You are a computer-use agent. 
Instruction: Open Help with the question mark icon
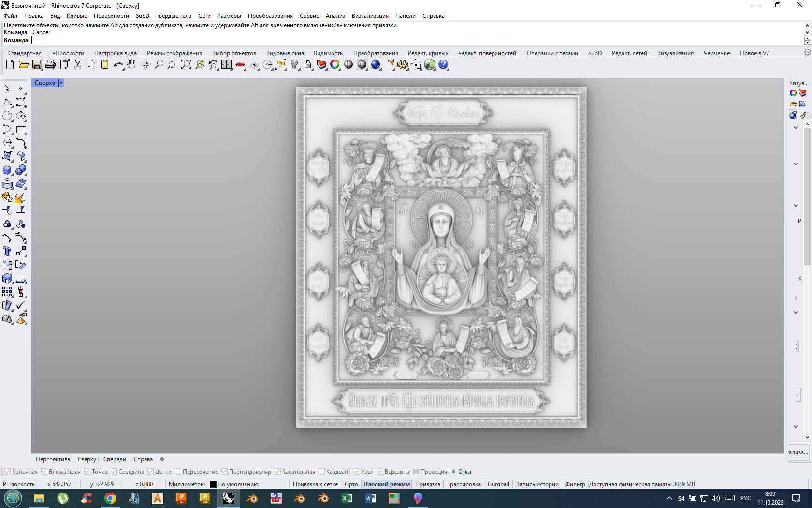pos(443,64)
